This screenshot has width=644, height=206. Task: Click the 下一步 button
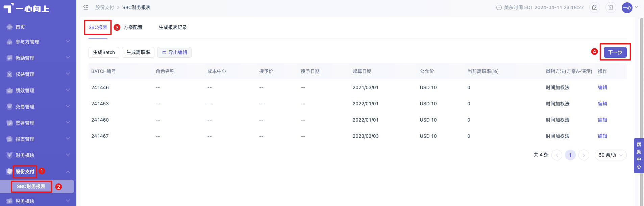coord(615,52)
